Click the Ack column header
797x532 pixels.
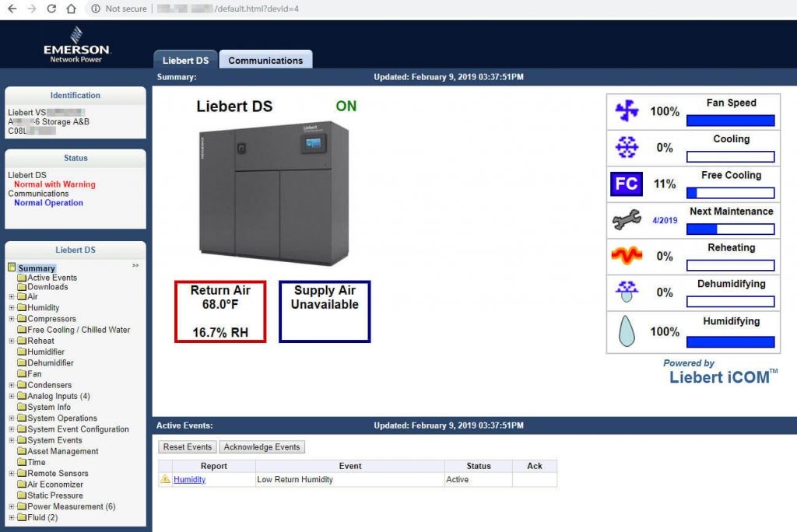click(x=534, y=466)
